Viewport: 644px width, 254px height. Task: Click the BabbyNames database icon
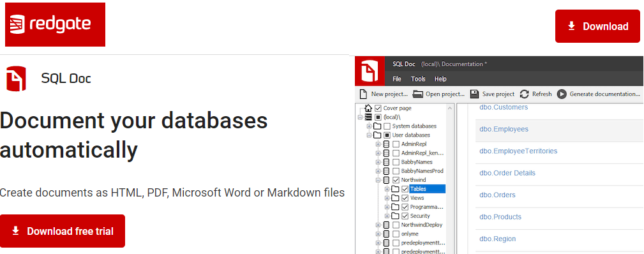click(x=386, y=162)
